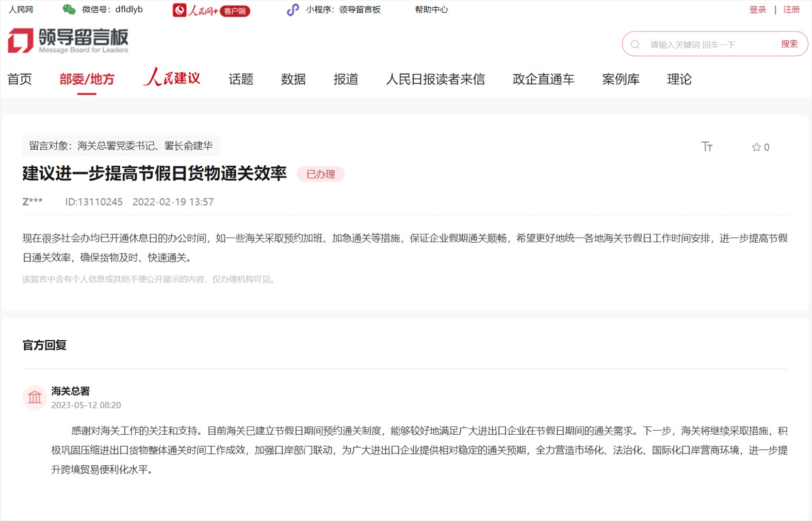The width and height of the screenshot is (812, 521).
Task: Click the 登录 login link
Action: click(757, 9)
